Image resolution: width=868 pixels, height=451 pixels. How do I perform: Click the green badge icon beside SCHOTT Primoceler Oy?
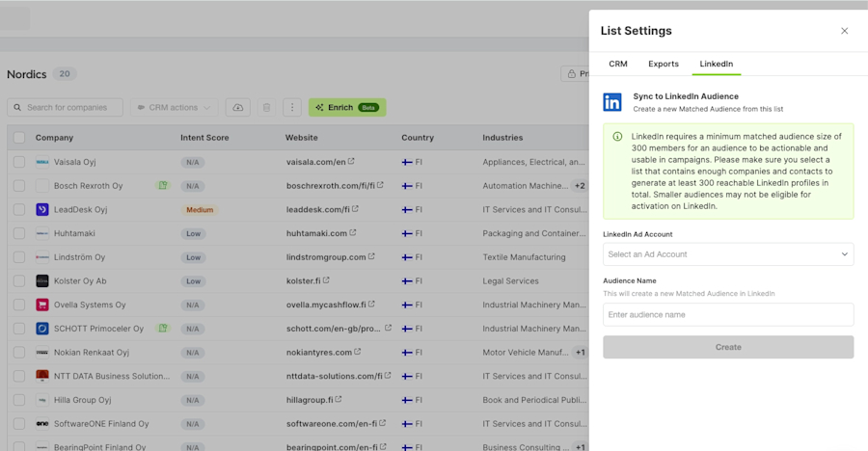tap(163, 329)
